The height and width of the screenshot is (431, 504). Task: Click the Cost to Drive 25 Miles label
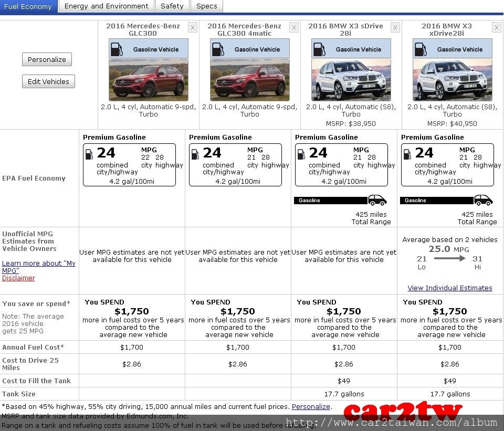point(30,364)
